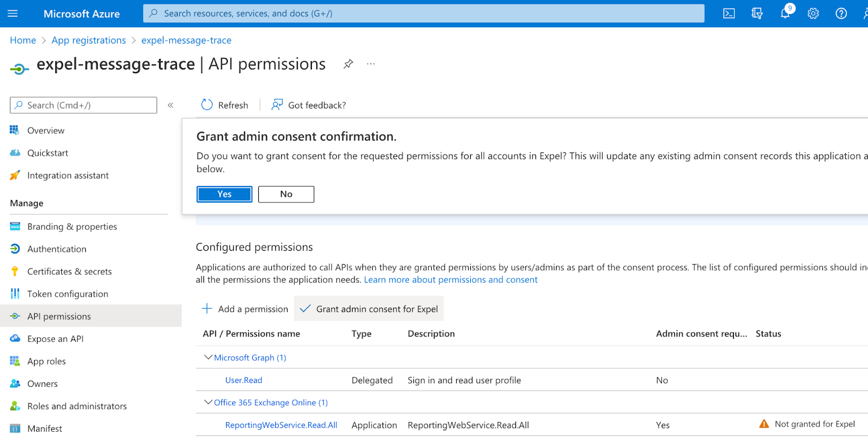Image resolution: width=868 pixels, height=447 pixels.
Task: Click the Certificates & secrets key icon
Action: 15,271
